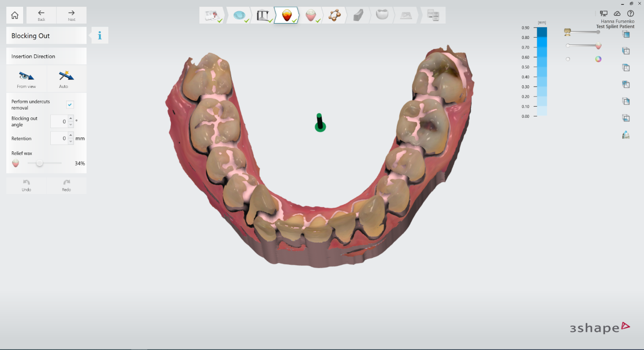Select the front view cube icon
644x350 pixels.
(626, 34)
